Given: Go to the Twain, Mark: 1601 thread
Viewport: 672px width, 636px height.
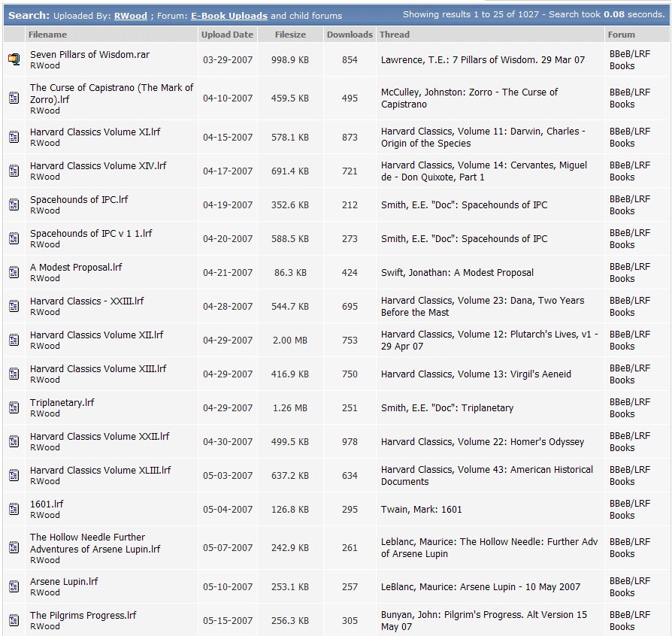Looking at the screenshot, I should 421,510.
